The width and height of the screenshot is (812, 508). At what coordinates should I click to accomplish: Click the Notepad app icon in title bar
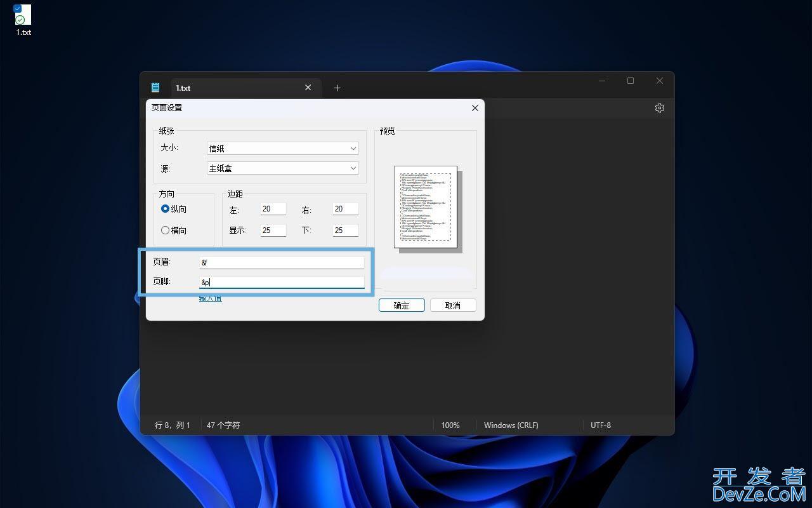(155, 88)
